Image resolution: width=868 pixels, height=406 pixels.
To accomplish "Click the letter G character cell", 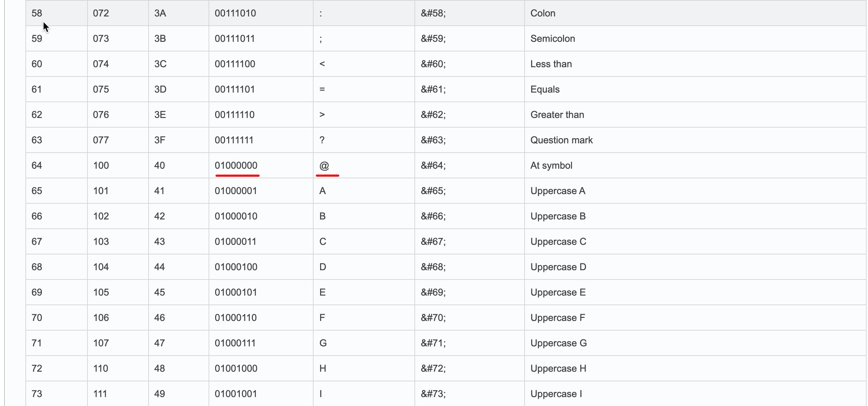I will (x=323, y=343).
